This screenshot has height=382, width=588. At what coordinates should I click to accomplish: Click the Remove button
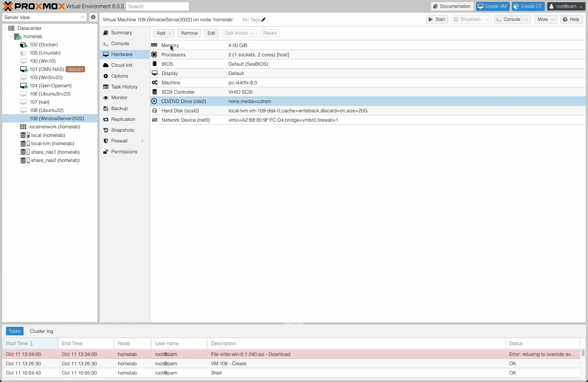click(189, 33)
